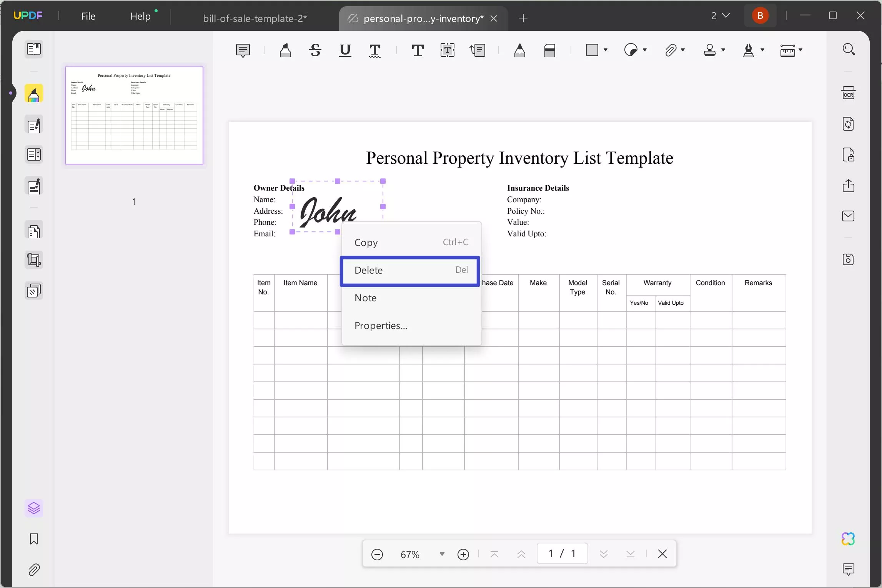Expand Rectangle shape options arrow

606,50
